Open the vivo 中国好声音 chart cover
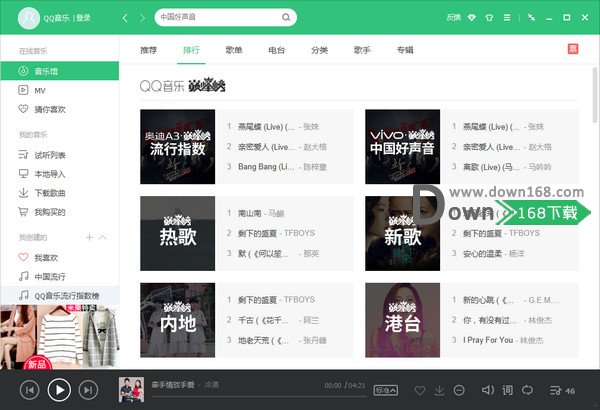The image size is (600, 410). 403,147
